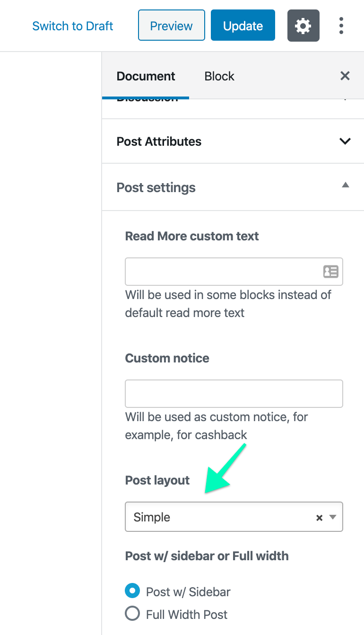Open the Post layout select box showing Simple
The height and width of the screenshot is (635, 364).
217,517
